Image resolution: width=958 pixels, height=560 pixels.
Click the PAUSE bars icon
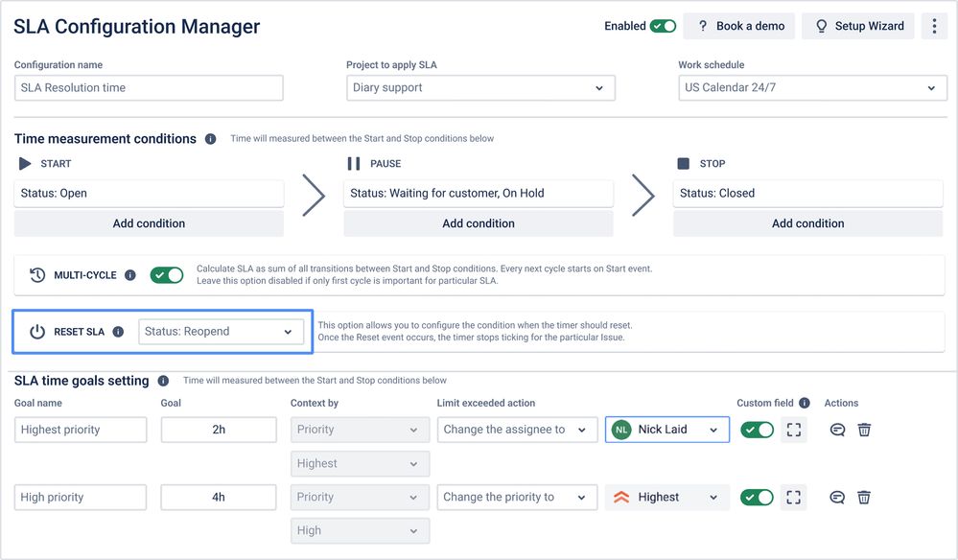[x=354, y=164]
